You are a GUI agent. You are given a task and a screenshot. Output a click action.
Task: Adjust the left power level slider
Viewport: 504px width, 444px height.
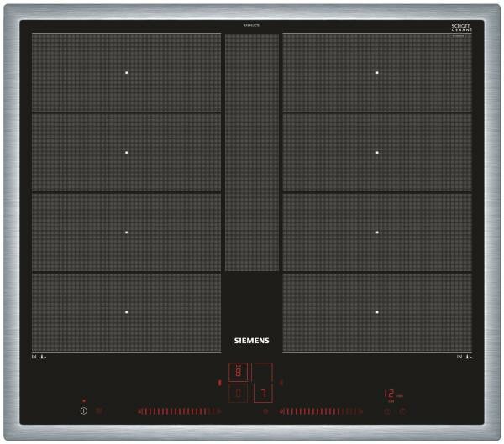coord(176,411)
